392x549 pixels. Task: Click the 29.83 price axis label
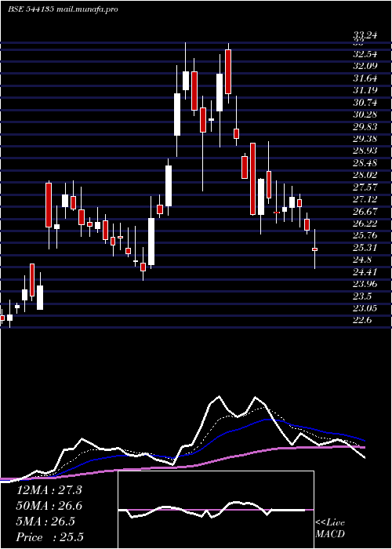tap(365, 127)
